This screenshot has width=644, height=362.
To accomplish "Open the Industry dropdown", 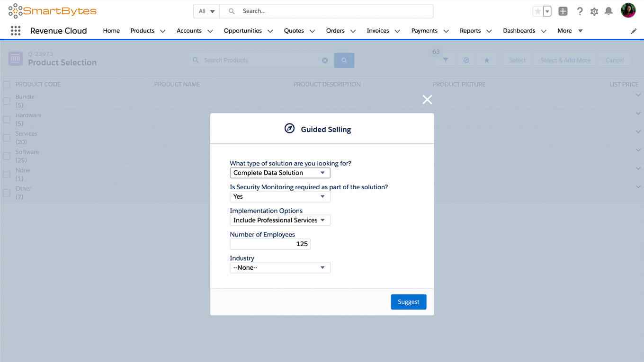I will point(280,267).
